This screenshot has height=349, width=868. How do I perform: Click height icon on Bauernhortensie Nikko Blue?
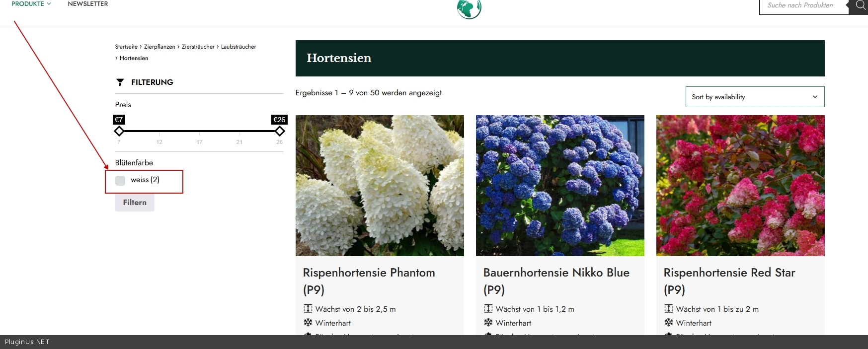tap(488, 309)
